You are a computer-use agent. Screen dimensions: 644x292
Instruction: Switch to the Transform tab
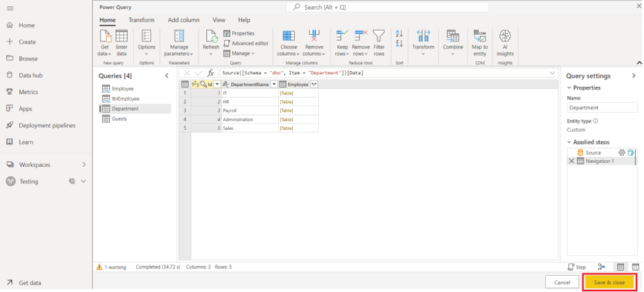click(x=141, y=20)
